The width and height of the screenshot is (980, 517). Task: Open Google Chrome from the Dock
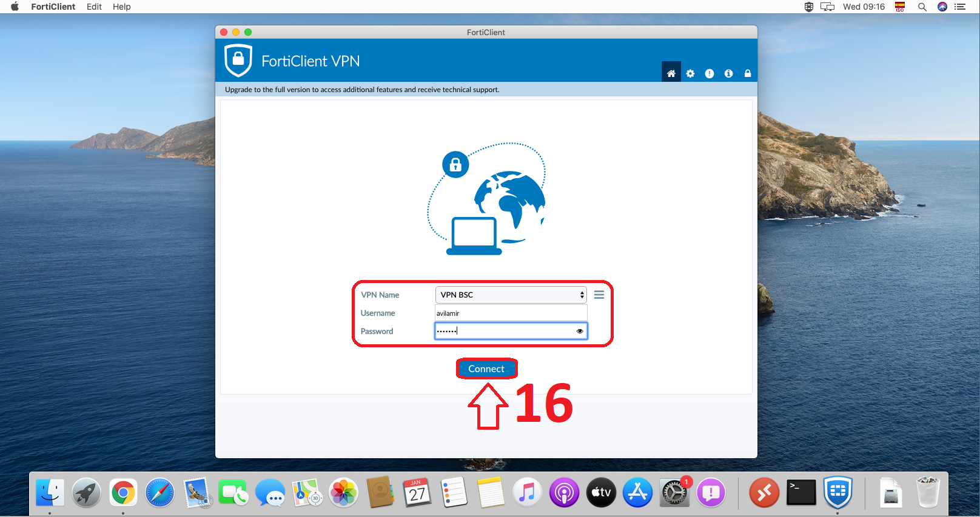coord(123,493)
